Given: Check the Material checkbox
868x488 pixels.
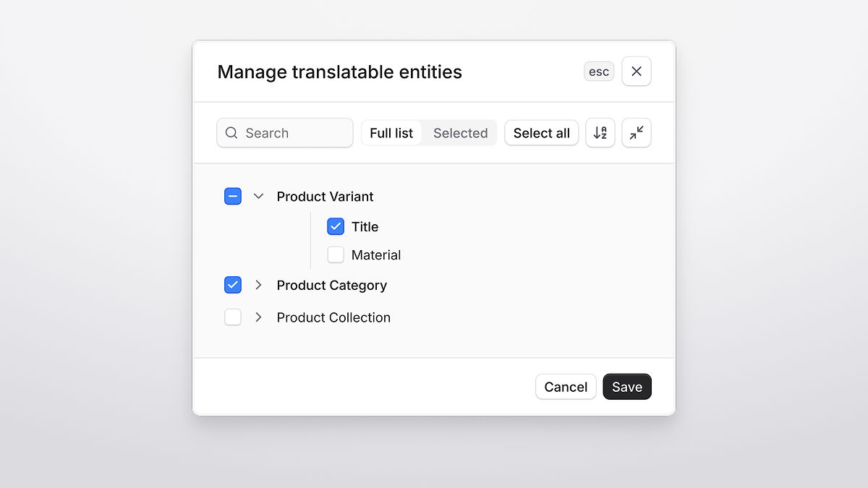Looking at the screenshot, I should tap(335, 254).
